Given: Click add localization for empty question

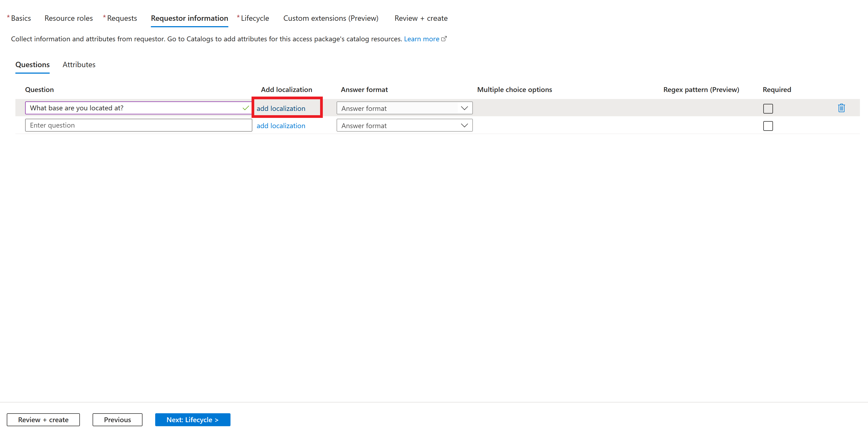Looking at the screenshot, I should click(281, 125).
